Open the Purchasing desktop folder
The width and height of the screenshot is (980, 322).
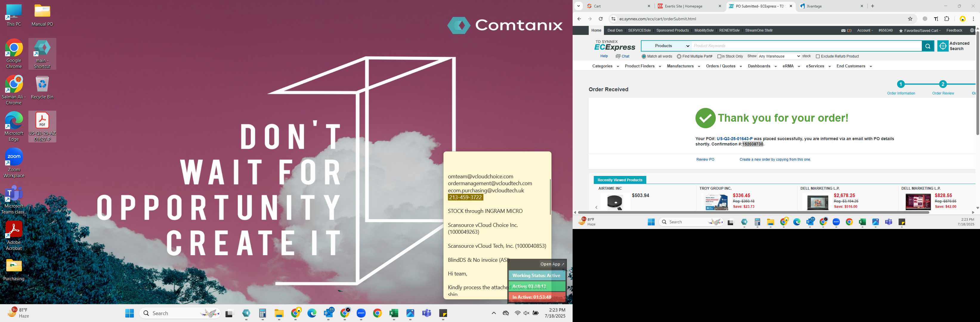click(x=14, y=270)
